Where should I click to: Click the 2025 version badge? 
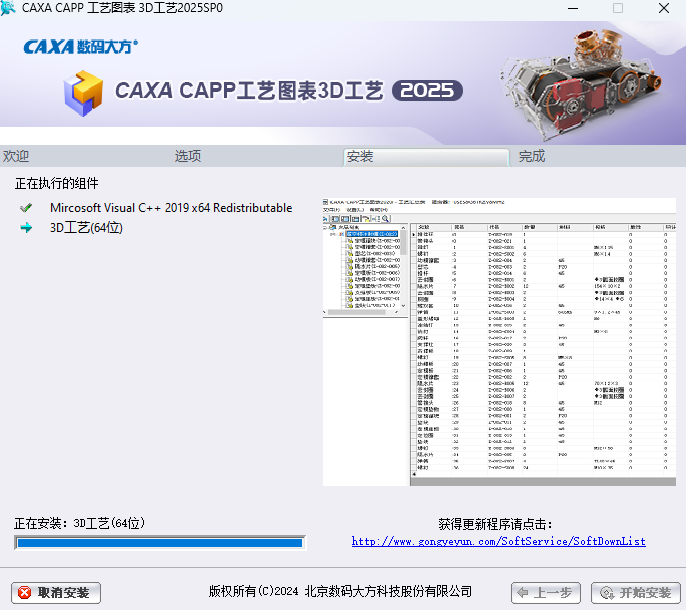(x=428, y=90)
